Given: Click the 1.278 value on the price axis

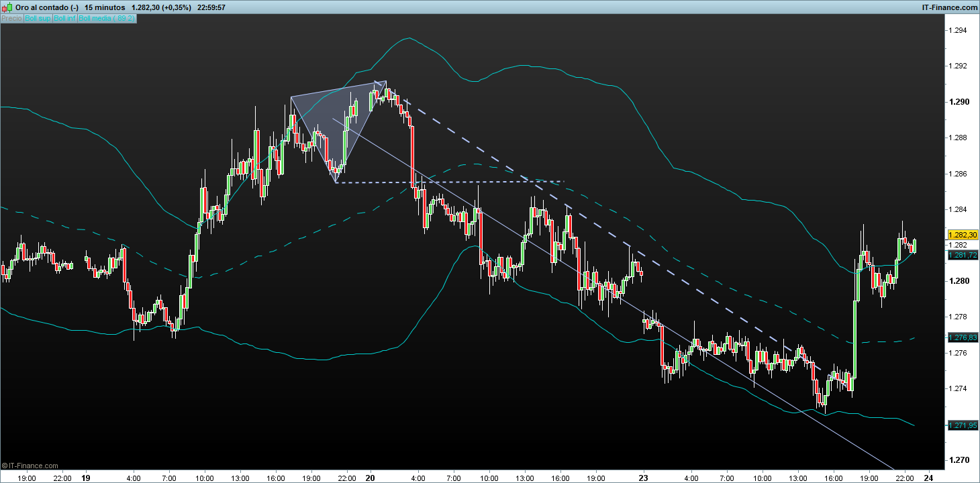Looking at the screenshot, I should [x=957, y=317].
